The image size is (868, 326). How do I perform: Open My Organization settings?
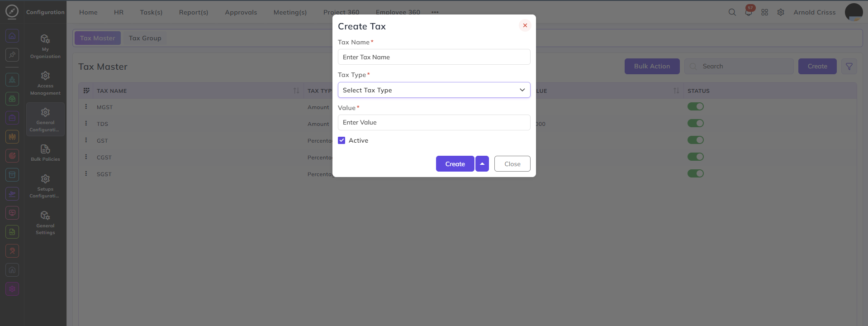click(45, 46)
